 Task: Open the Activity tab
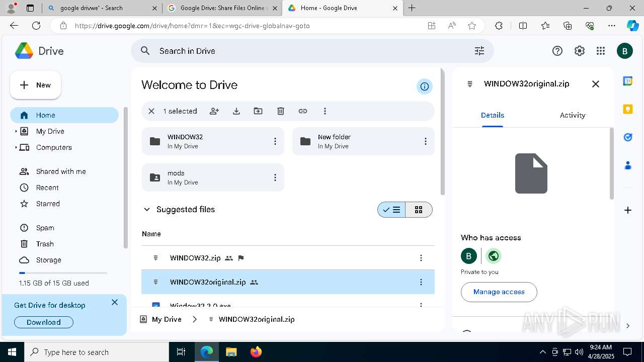pos(573,115)
